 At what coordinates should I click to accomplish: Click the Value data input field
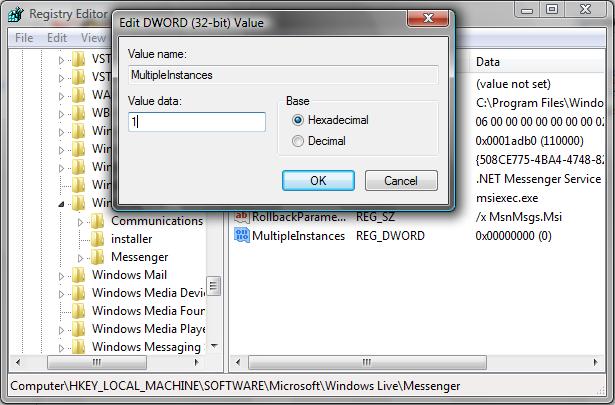point(197,122)
